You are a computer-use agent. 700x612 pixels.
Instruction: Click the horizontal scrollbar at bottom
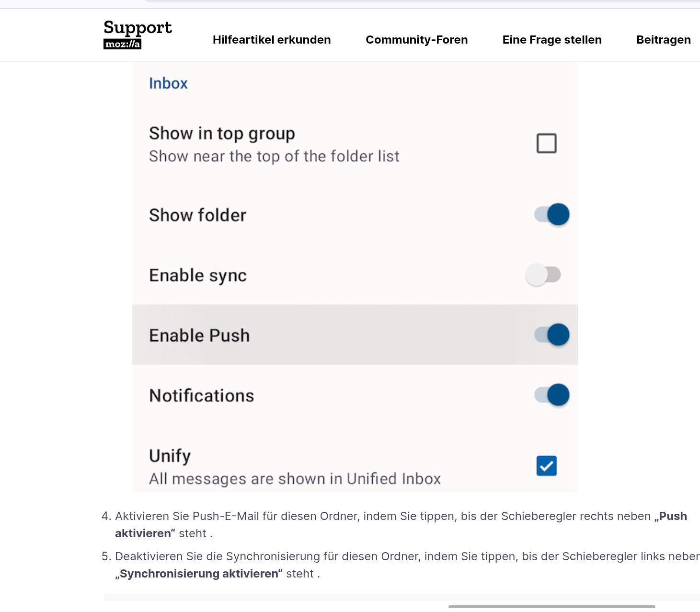click(x=551, y=607)
